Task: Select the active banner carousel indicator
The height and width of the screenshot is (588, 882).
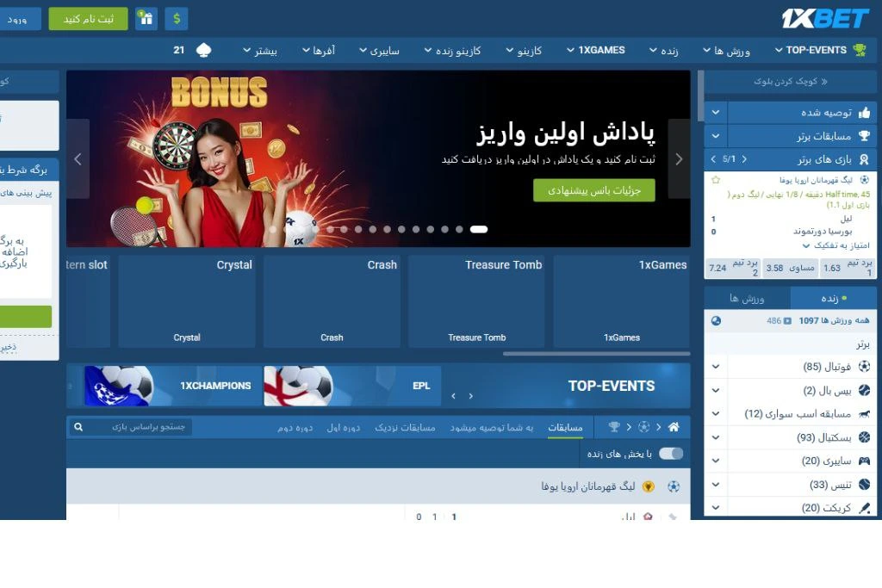Action: pos(479,229)
